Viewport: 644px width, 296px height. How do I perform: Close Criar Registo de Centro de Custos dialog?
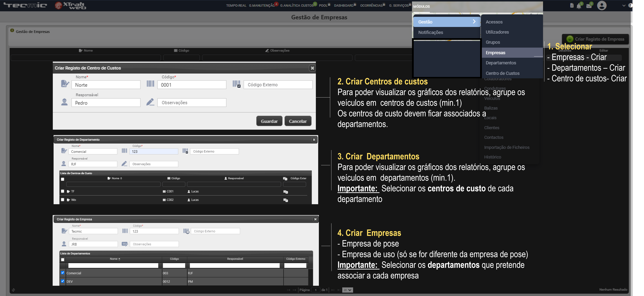click(x=312, y=68)
